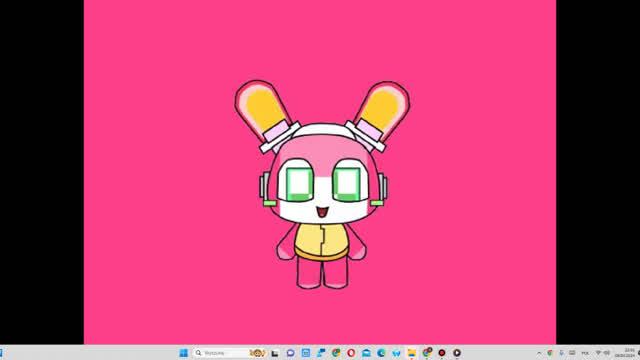Open the purple Chat app on taskbar
Viewport: 640px width, 360px height.
pyautogui.click(x=291, y=353)
